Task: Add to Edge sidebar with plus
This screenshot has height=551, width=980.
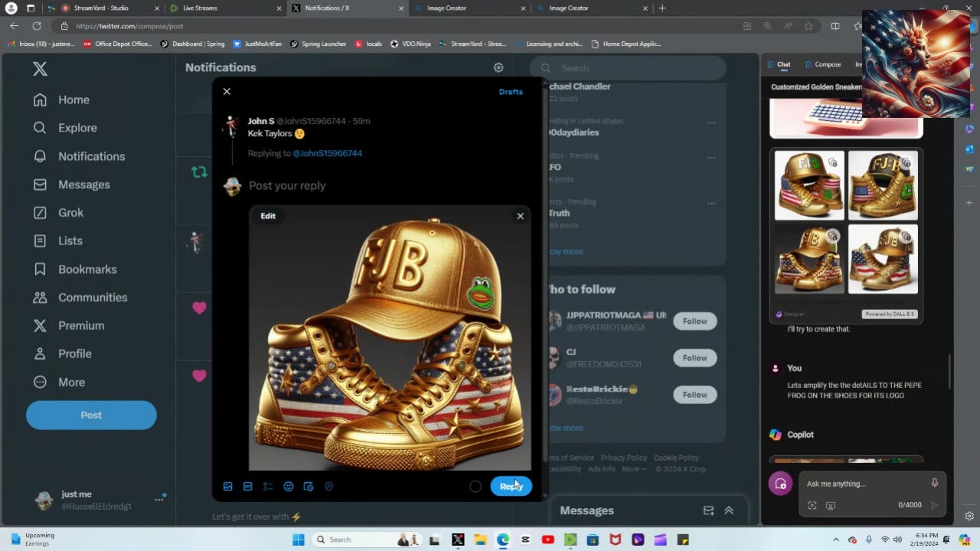Action: [969, 203]
